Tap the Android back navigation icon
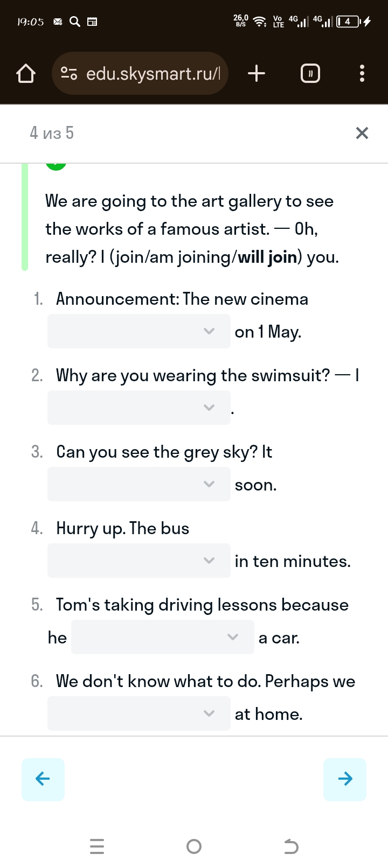 (291, 846)
